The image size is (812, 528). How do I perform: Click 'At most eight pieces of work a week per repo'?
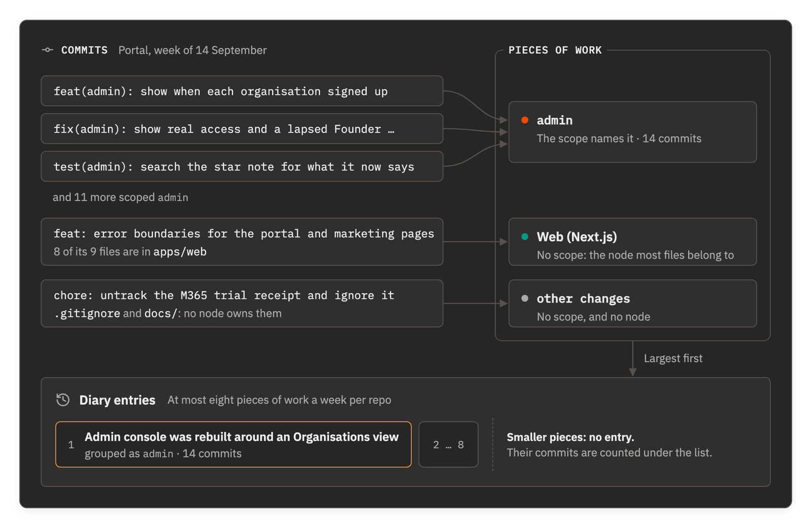point(279,400)
